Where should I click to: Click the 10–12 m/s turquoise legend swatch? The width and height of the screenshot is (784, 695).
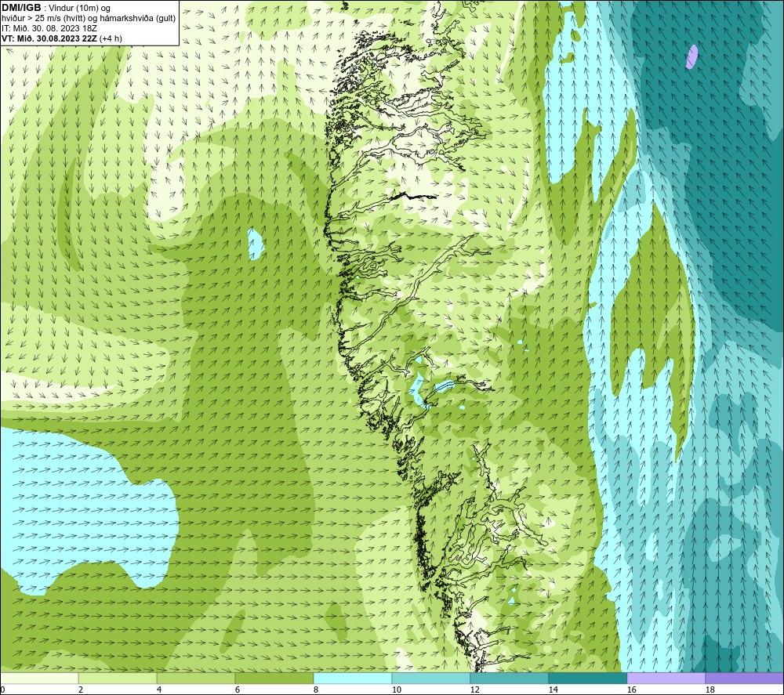coord(431,678)
